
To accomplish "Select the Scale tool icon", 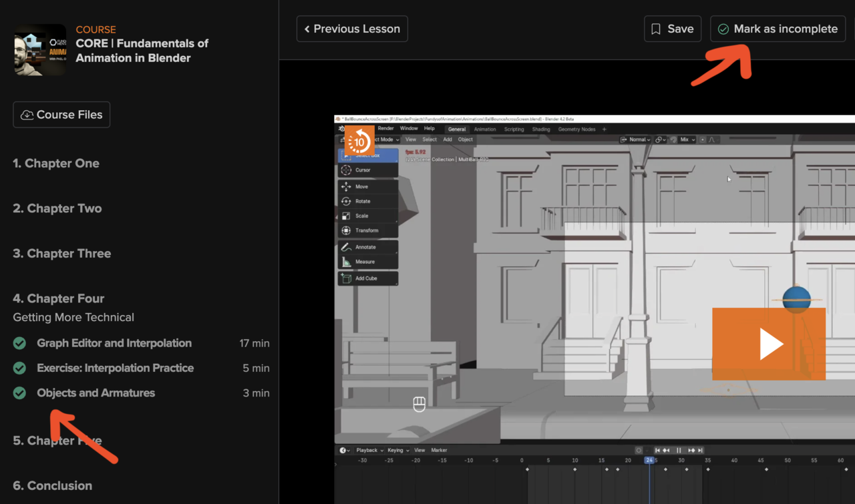I will pyautogui.click(x=346, y=216).
